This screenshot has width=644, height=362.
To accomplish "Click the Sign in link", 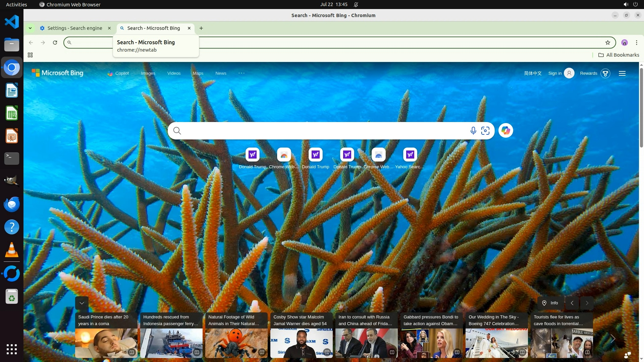I will [555, 73].
